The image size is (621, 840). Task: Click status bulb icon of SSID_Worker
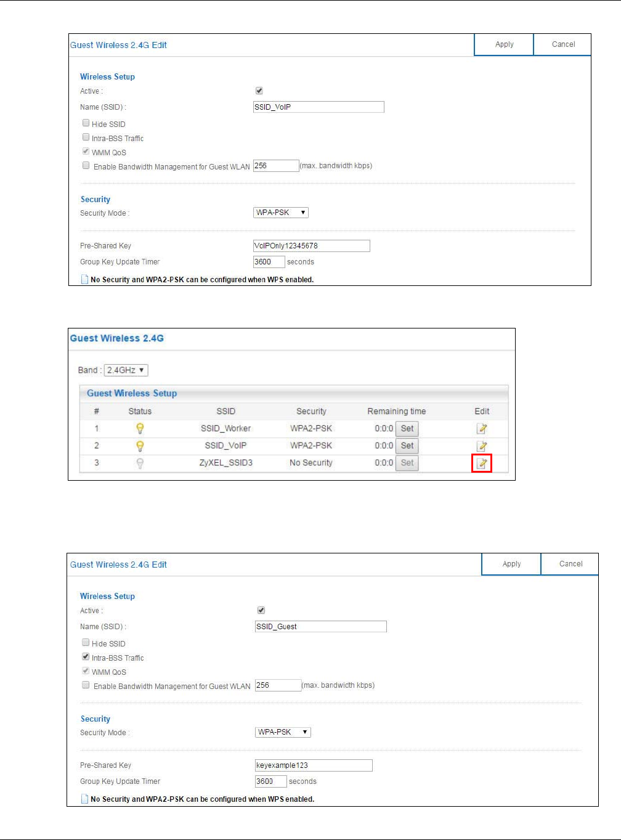(x=140, y=428)
